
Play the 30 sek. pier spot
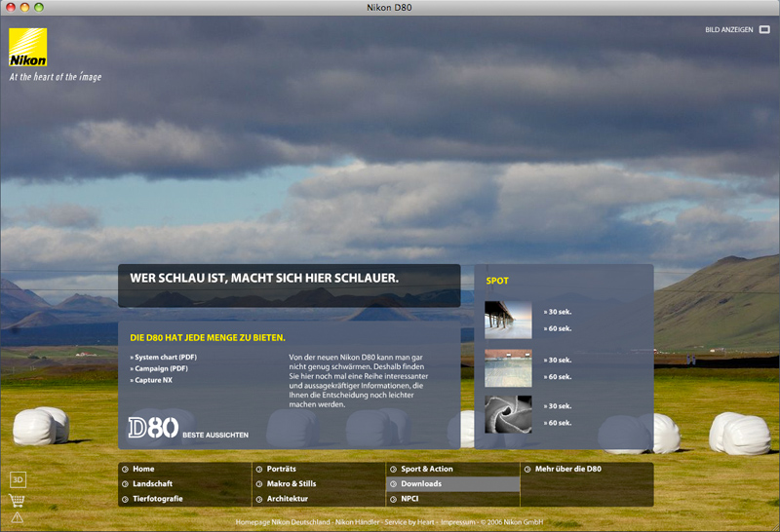[x=558, y=312]
